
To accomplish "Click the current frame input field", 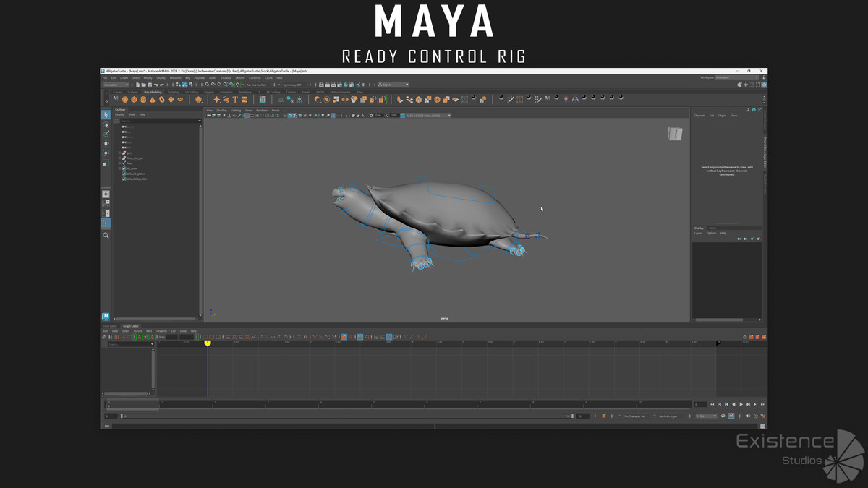I will [700, 404].
